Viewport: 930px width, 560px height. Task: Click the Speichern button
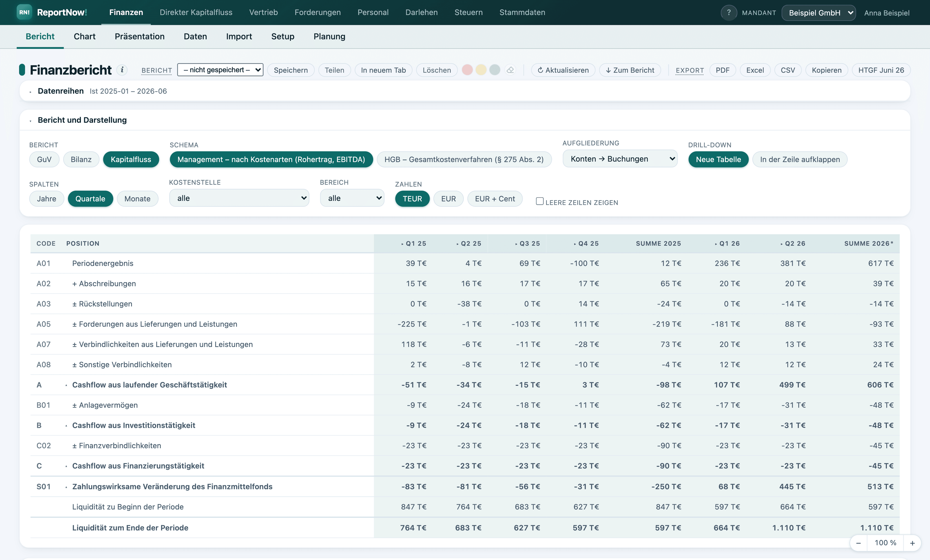[291, 70]
